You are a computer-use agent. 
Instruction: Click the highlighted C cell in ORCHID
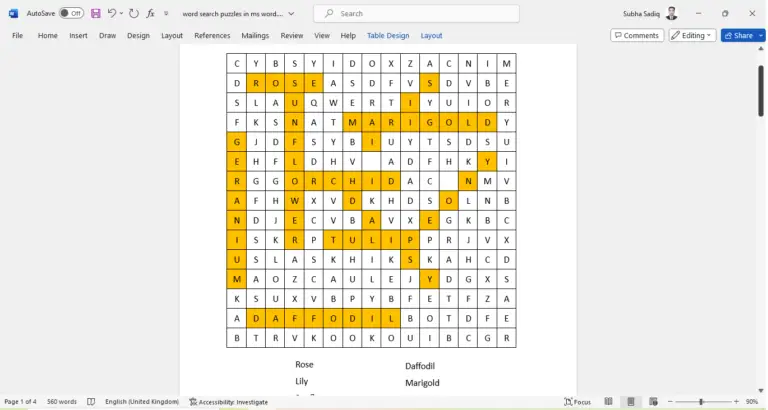tap(333, 181)
